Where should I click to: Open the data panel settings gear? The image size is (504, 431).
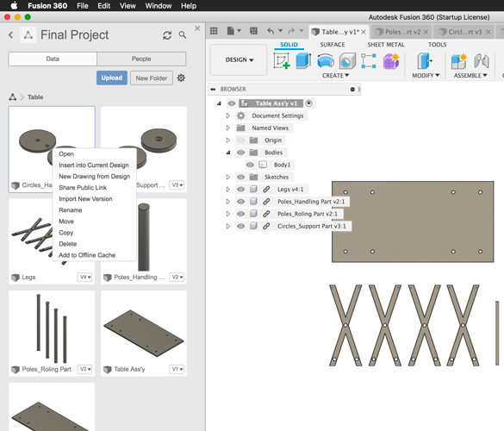(x=181, y=78)
